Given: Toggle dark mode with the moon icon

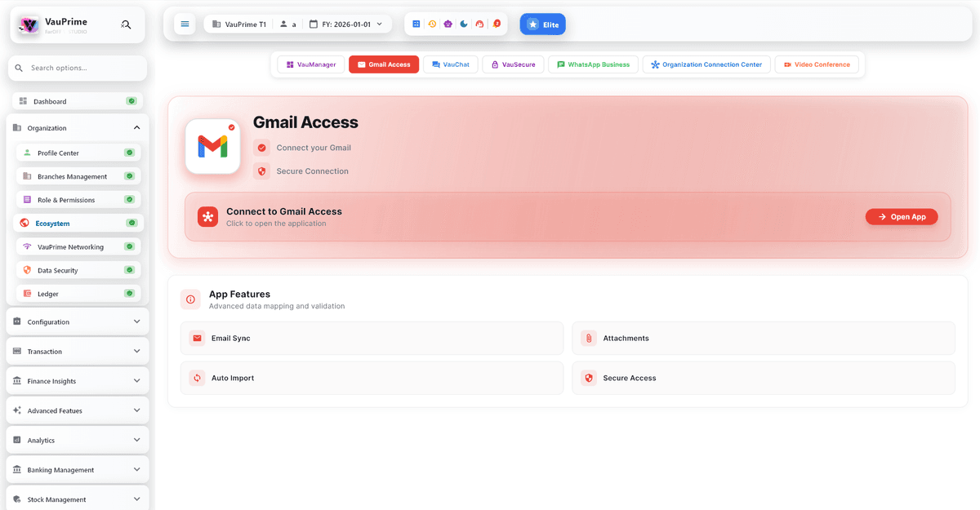Looking at the screenshot, I should pos(464,24).
